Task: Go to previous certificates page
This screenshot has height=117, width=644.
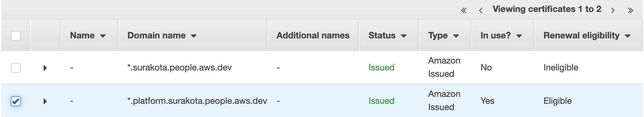Action: pyautogui.click(x=481, y=10)
